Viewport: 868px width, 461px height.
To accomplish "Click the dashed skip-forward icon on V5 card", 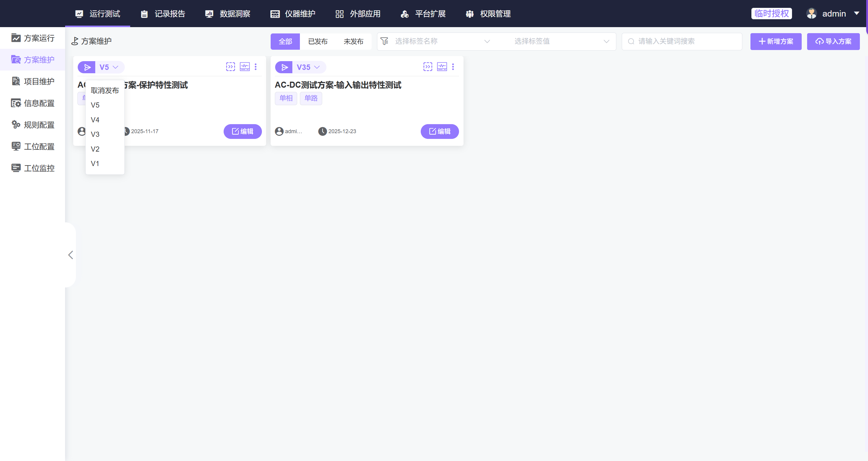I will click(x=231, y=66).
